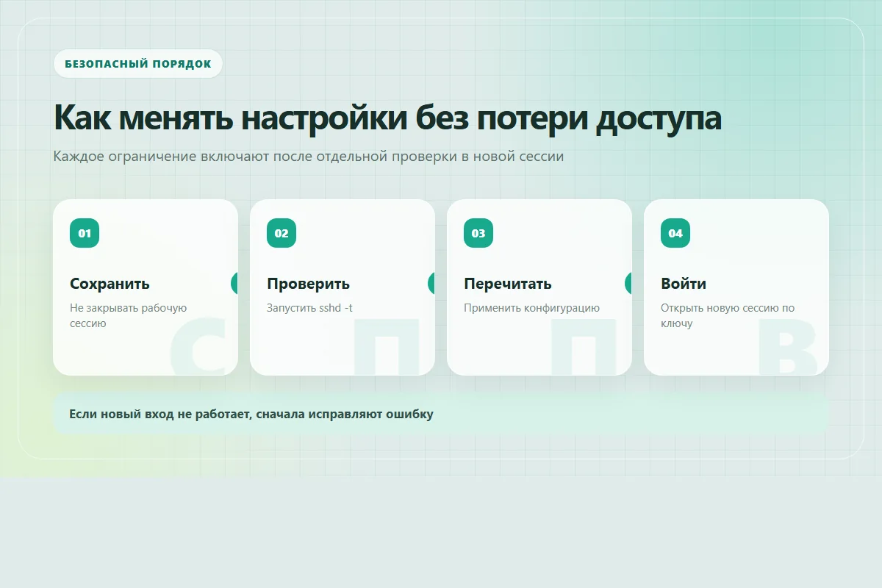
Task: Select the Войти card title
Action: [x=684, y=284]
